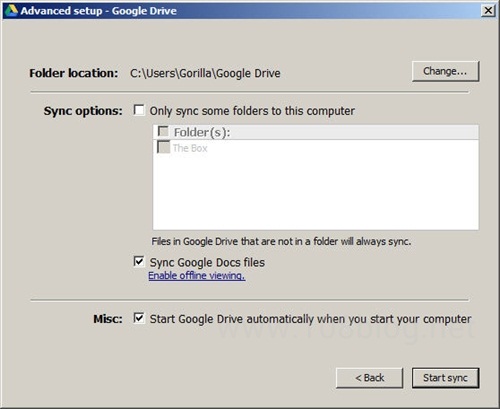Uncheck Sync Google Docs files checkbox

(x=139, y=261)
